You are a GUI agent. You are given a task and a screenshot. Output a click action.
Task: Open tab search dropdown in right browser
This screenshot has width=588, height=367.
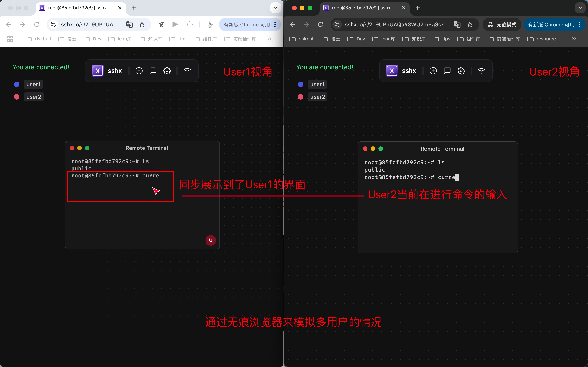580,8
